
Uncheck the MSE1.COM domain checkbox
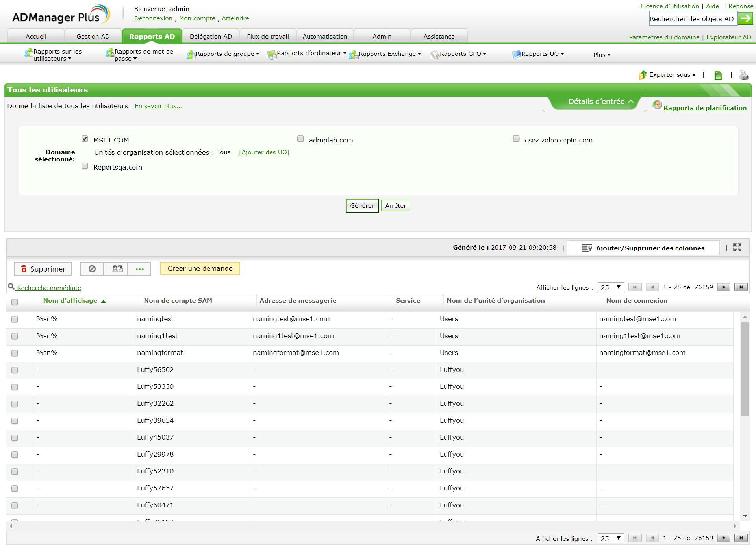(85, 139)
